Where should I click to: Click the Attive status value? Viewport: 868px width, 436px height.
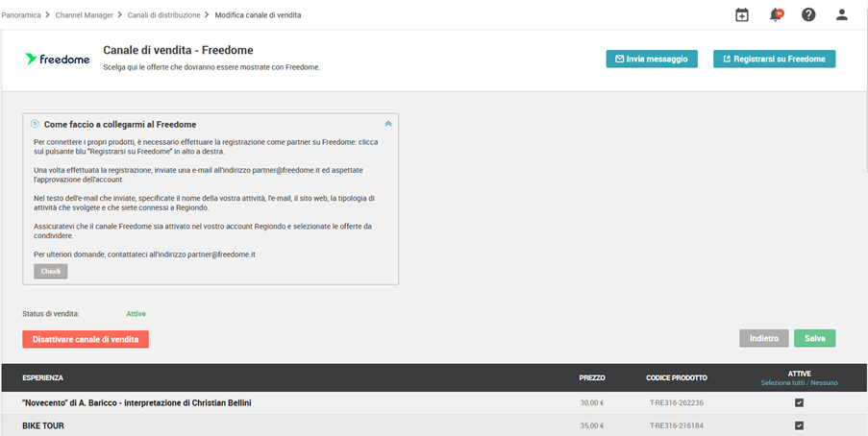(136, 314)
